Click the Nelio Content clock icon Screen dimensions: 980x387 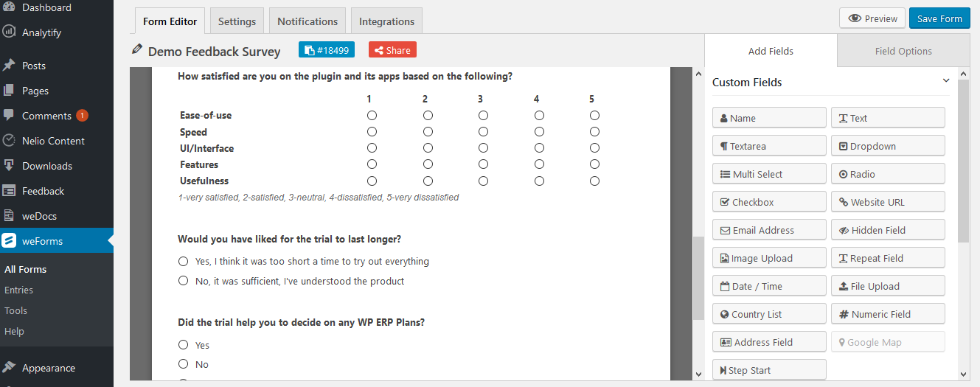coord(9,140)
